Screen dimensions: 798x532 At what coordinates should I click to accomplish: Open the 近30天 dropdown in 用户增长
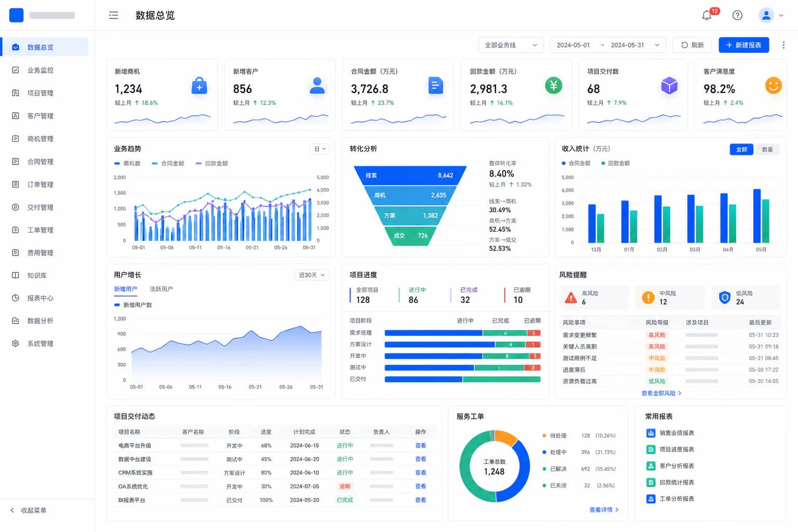click(x=312, y=275)
